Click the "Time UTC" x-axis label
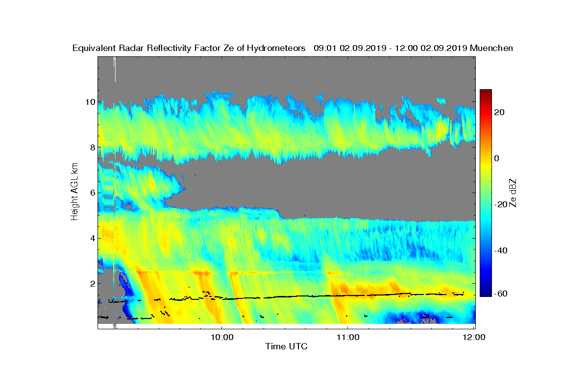The image size is (588, 392). pos(287,346)
